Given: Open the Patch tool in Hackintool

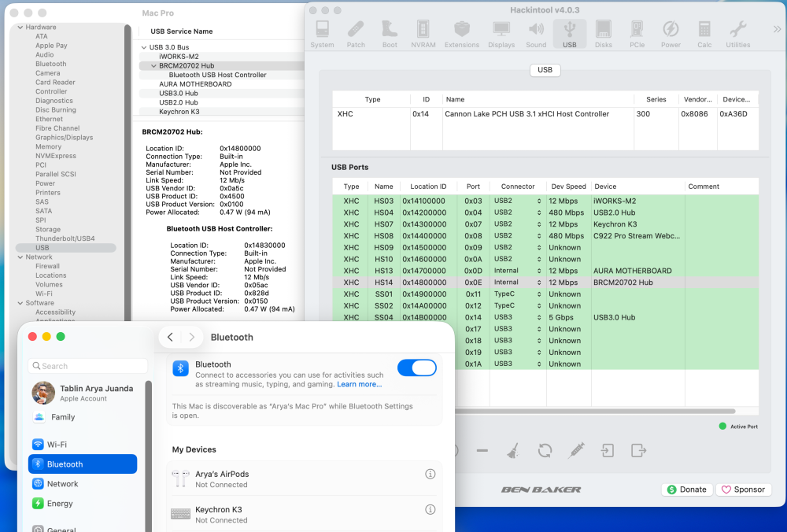Looking at the screenshot, I should point(356,34).
